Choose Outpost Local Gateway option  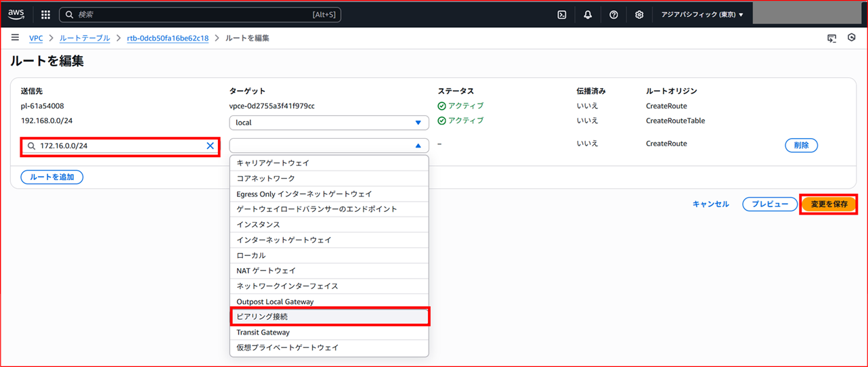click(329, 302)
